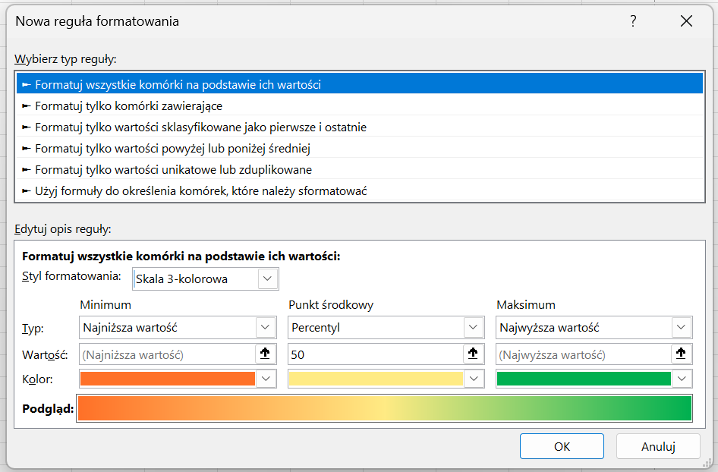This screenshot has height=472, width=718.
Task: Select rule Formatuj tylko komórki zawierające
Action: (129, 106)
